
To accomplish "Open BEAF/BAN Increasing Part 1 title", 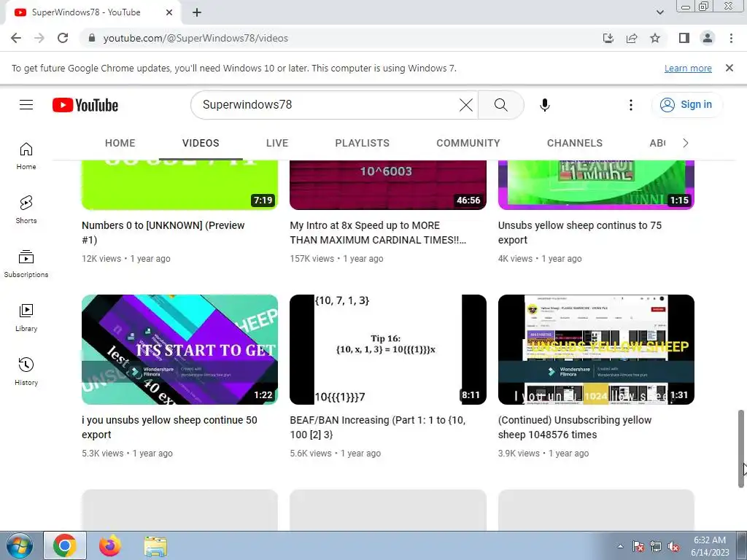I will 378,427.
